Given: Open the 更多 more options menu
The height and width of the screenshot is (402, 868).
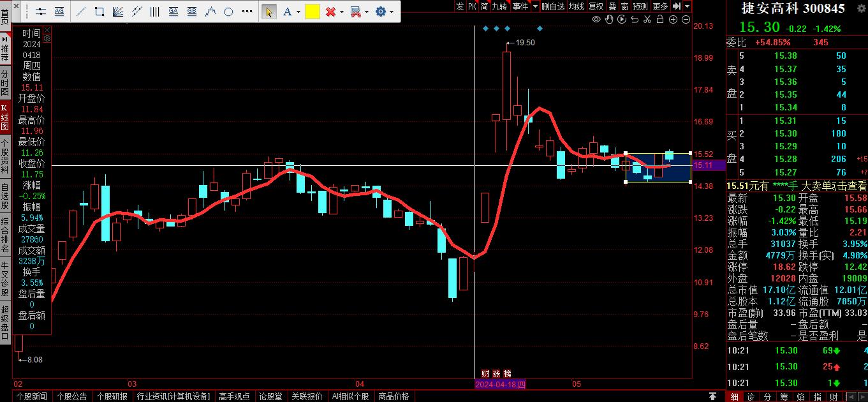Looking at the screenshot, I should tap(660, 6).
